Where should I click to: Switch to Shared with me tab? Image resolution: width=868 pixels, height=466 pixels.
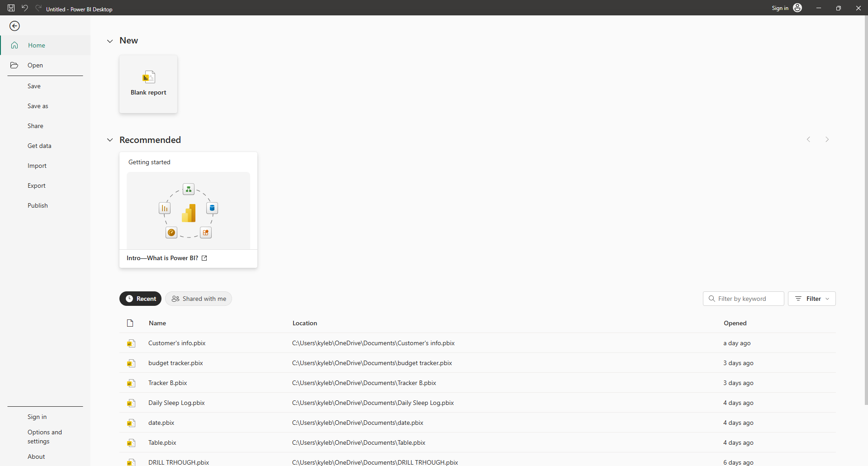(199, 299)
